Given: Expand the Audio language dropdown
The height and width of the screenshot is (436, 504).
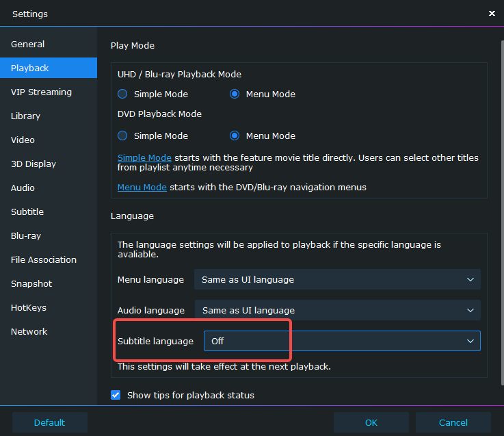Looking at the screenshot, I should click(337, 310).
